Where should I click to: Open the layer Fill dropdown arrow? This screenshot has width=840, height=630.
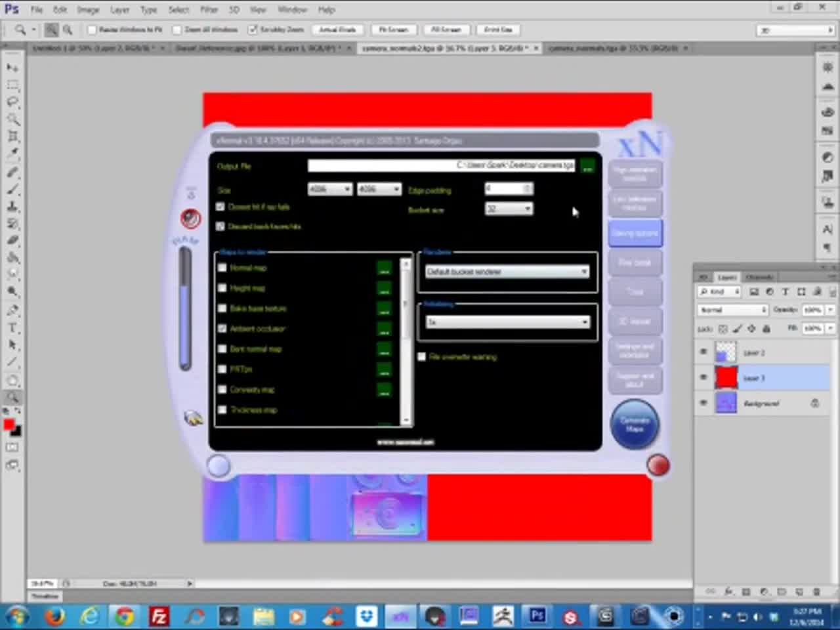click(x=829, y=328)
